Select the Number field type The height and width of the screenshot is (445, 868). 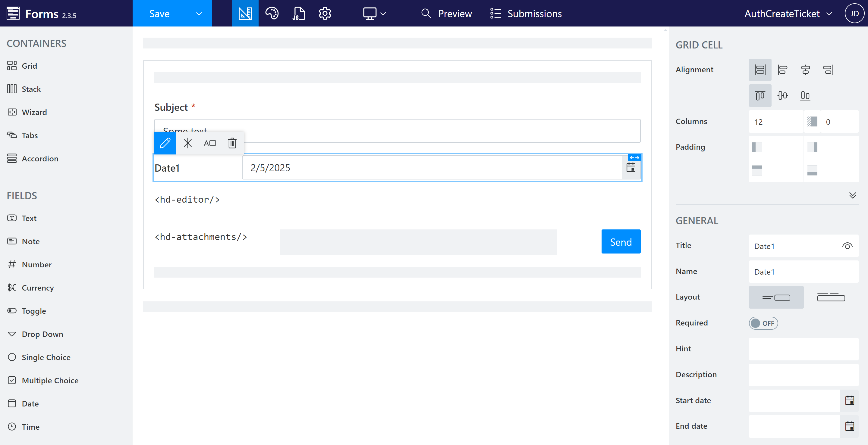click(x=30, y=265)
